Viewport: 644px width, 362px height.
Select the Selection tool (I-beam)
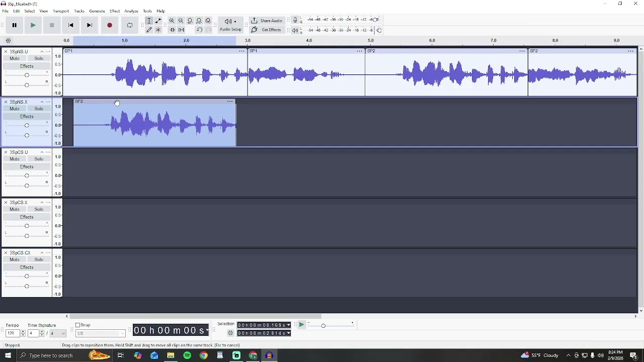(x=149, y=21)
